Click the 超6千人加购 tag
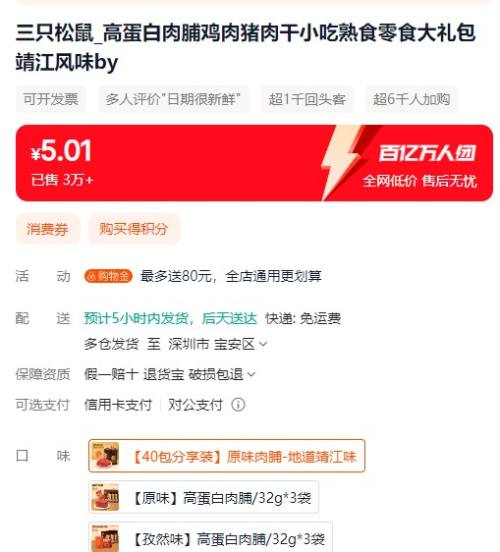The width and height of the screenshot is (500, 552). pyautogui.click(x=412, y=99)
